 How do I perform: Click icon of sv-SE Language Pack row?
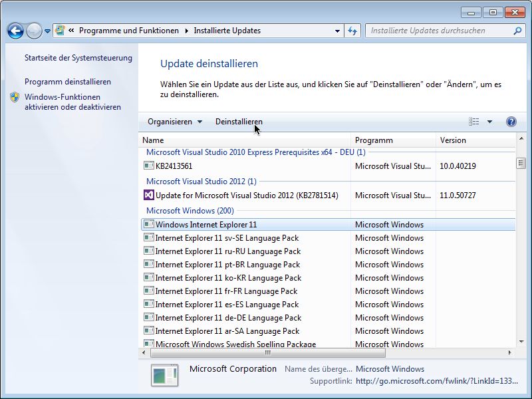(x=148, y=237)
